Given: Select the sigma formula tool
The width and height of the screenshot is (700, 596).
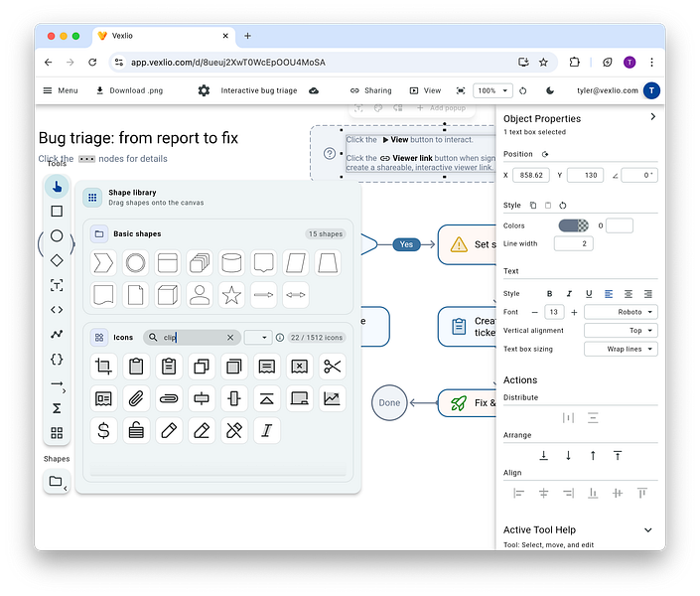Looking at the screenshot, I should [57, 408].
